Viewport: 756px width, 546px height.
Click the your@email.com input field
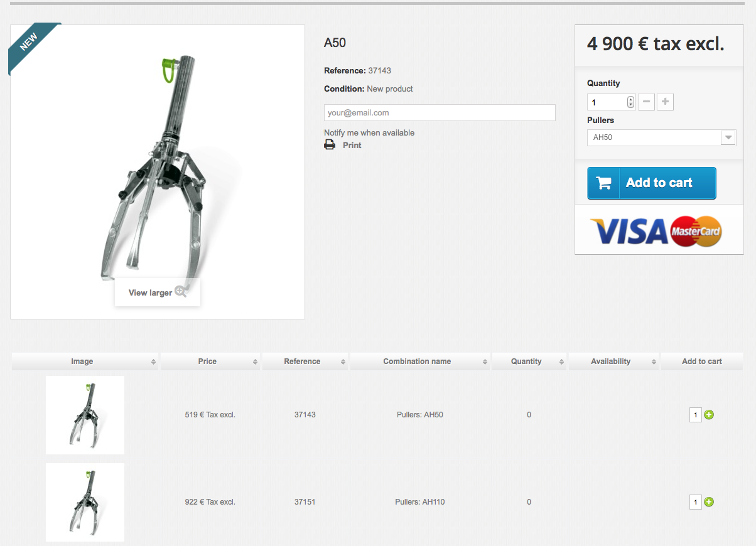click(440, 113)
